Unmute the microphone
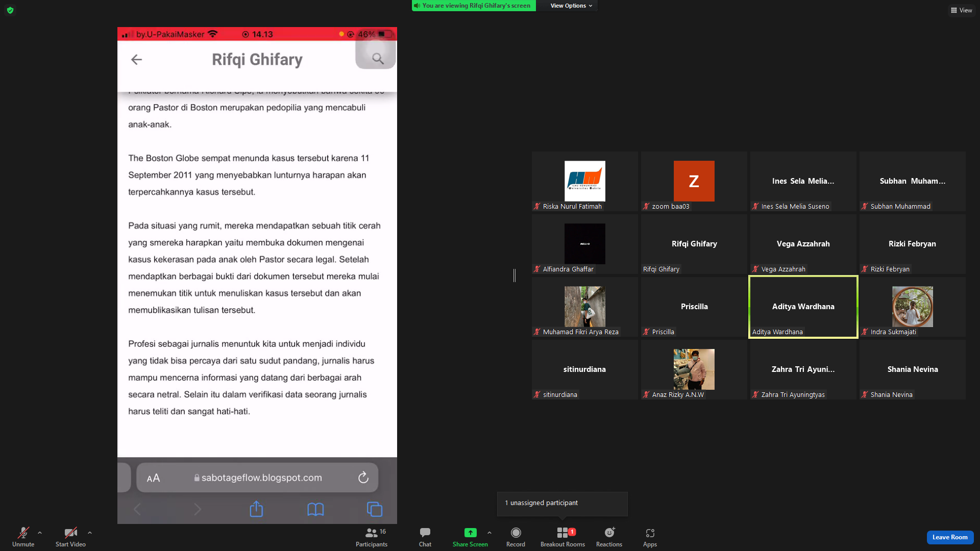Viewport: 980px width, 551px height. pyautogui.click(x=23, y=537)
